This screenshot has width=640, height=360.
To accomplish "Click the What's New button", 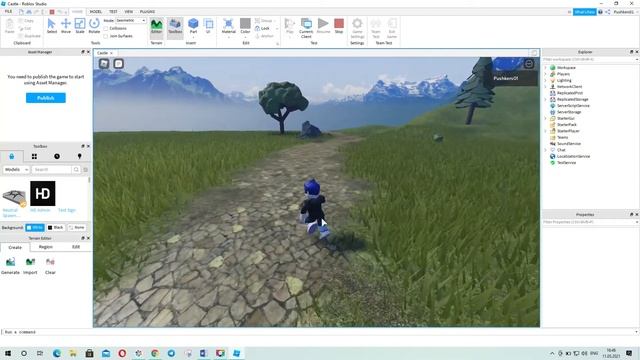I will coord(584,12).
